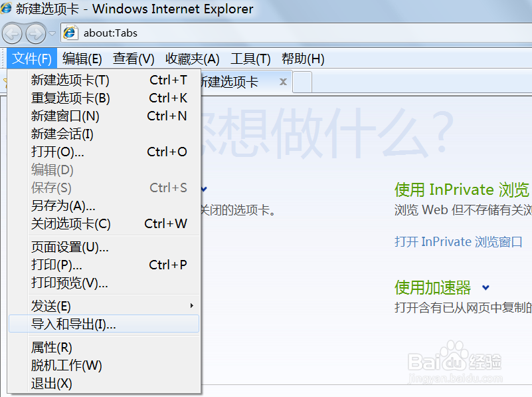This screenshot has height=397, width=532.
Task: Open the recent pages dropdown arrow
Action: [52, 33]
